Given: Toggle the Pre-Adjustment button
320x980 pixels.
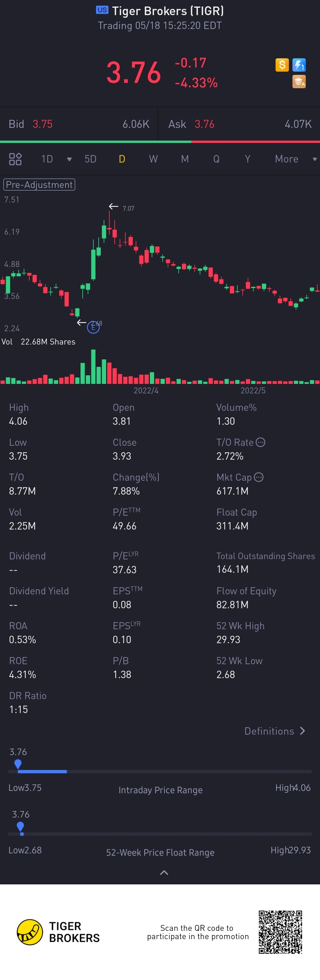Looking at the screenshot, I should 39,184.
